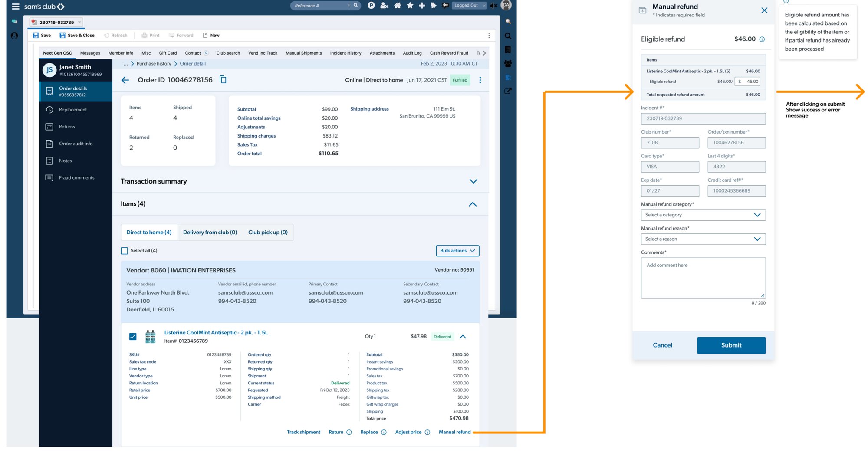Image resolution: width=868 pixels, height=459 pixels.
Task: Click the Track shipment link
Action: click(x=303, y=432)
